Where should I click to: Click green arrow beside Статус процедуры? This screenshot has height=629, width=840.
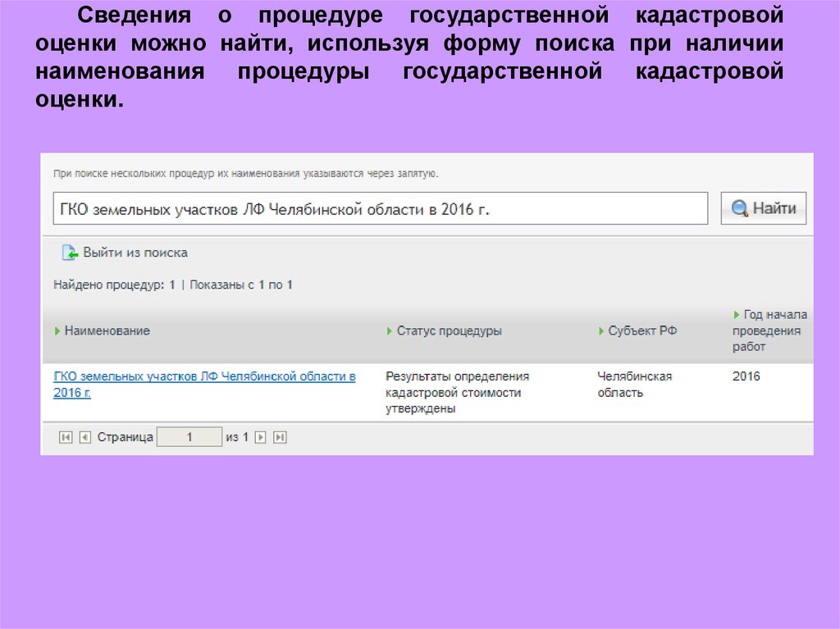(x=390, y=331)
